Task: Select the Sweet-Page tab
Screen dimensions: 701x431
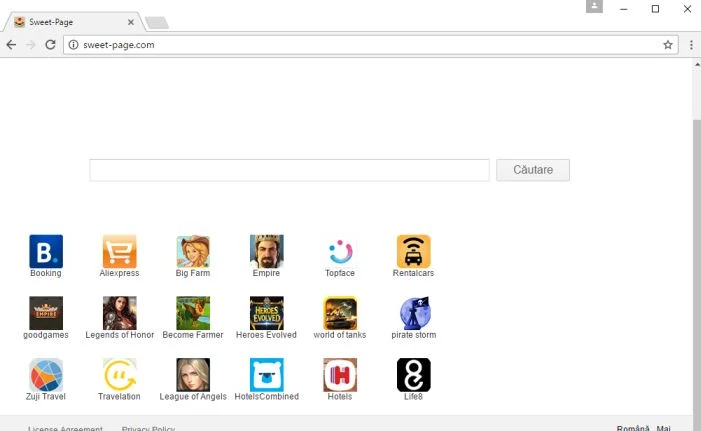Action: [x=74, y=22]
